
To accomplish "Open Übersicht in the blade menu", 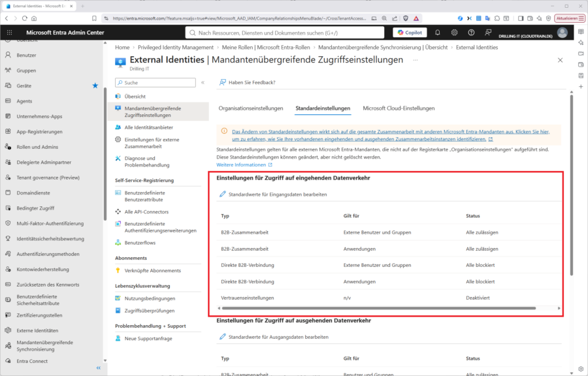I will point(135,96).
